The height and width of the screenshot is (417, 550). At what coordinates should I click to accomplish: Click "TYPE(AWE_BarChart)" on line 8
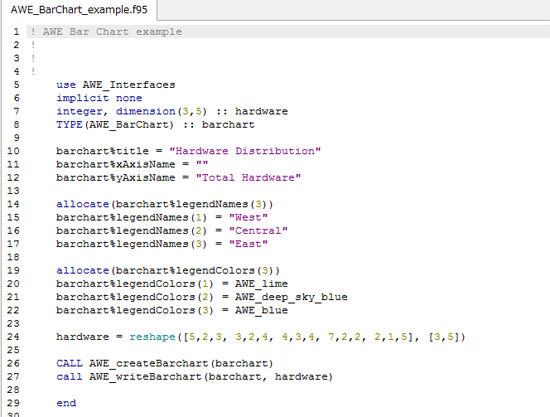(x=115, y=125)
